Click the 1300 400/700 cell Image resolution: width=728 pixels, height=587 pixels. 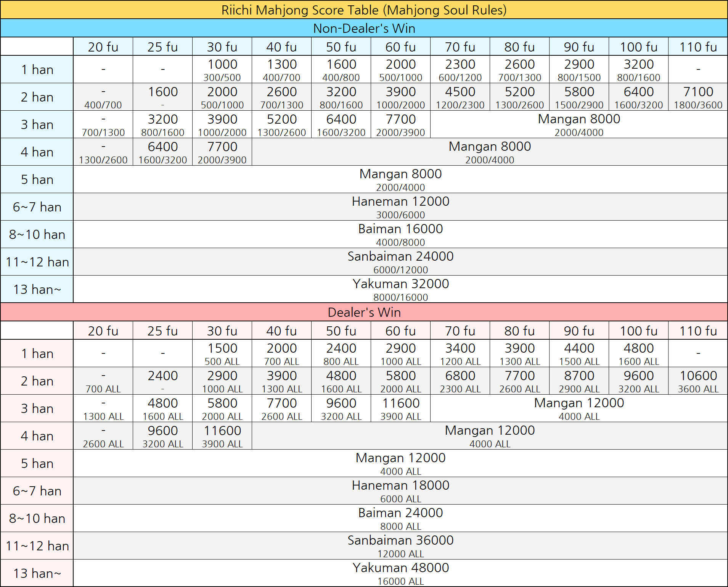click(x=281, y=69)
